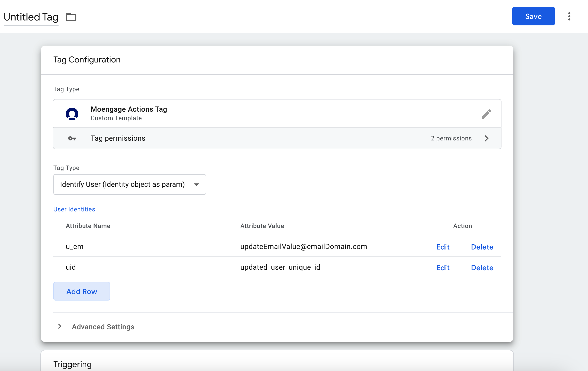Click the Tag permissions label
Screen dimensions: 588x371
click(x=118, y=138)
